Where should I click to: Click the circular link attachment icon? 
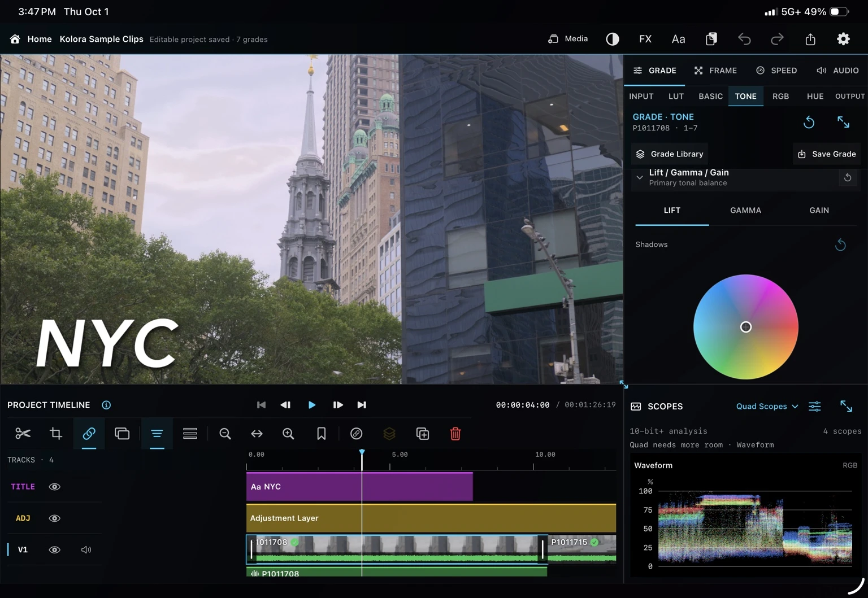click(x=356, y=434)
